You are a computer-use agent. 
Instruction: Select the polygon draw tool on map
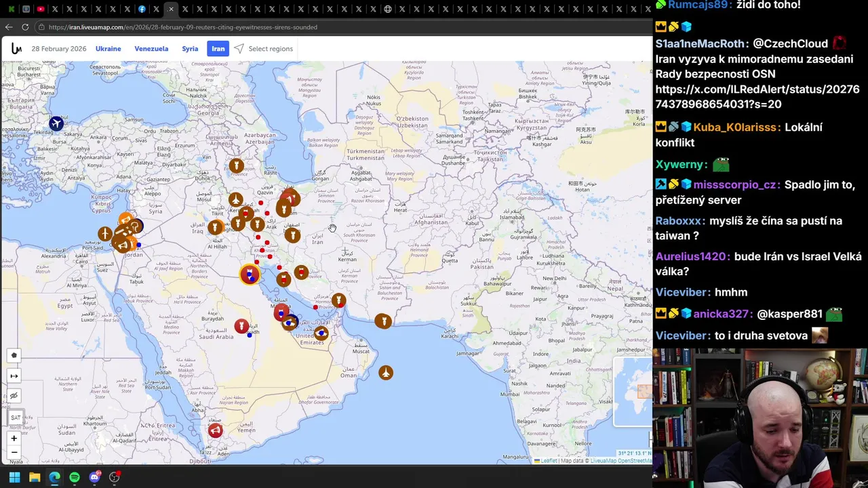(x=14, y=355)
